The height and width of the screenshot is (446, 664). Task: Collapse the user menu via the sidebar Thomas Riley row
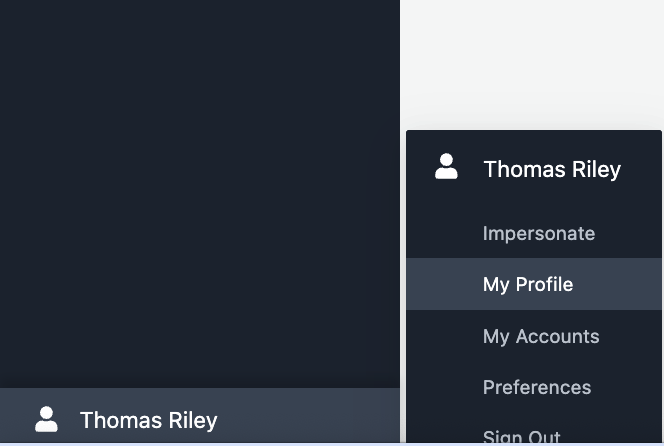click(x=200, y=419)
